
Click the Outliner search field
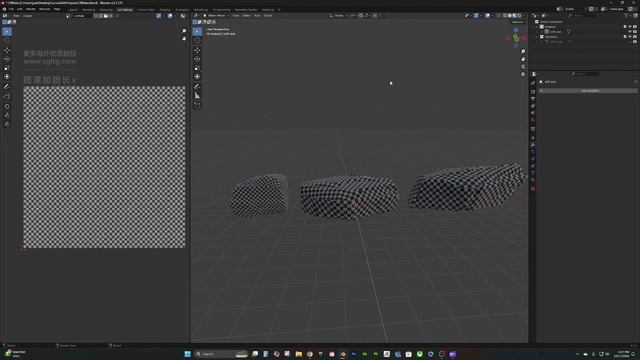click(583, 16)
